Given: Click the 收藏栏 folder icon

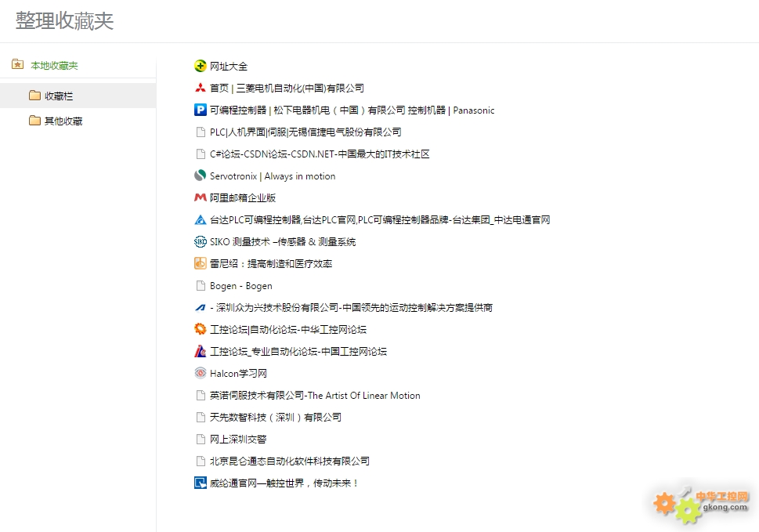Looking at the screenshot, I should click(x=34, y=95).
